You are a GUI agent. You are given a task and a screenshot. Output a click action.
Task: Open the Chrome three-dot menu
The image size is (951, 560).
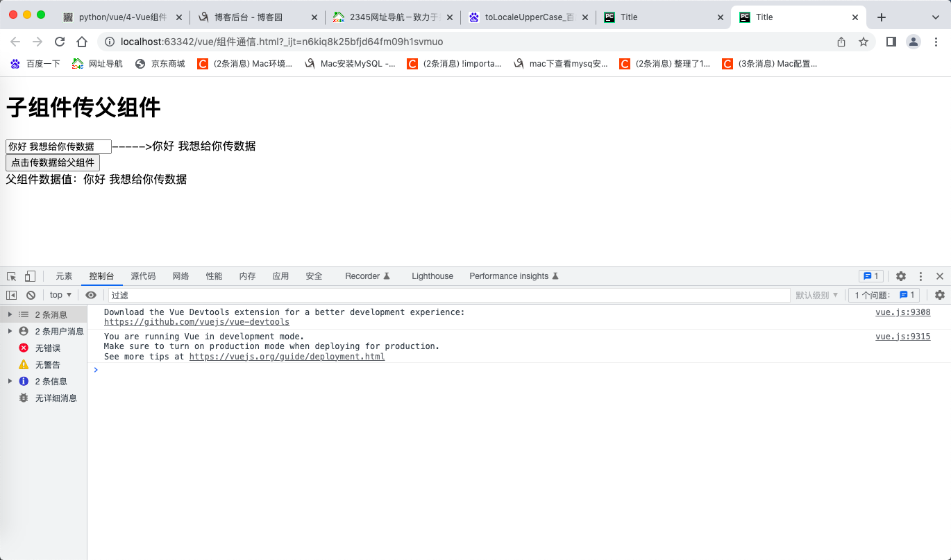point(936,42)
